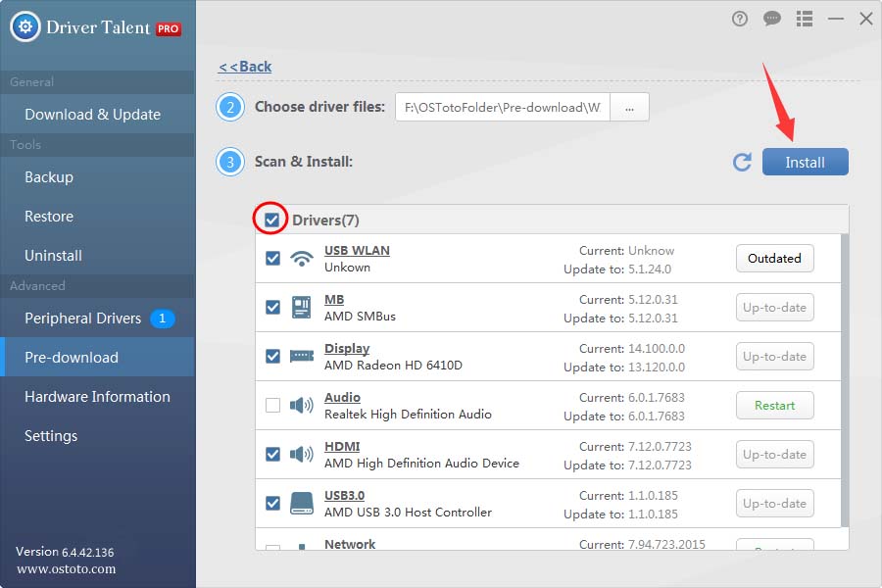Open Hardware Information
The height and width of the screenshot is (588, 882).
pos(97,397)
